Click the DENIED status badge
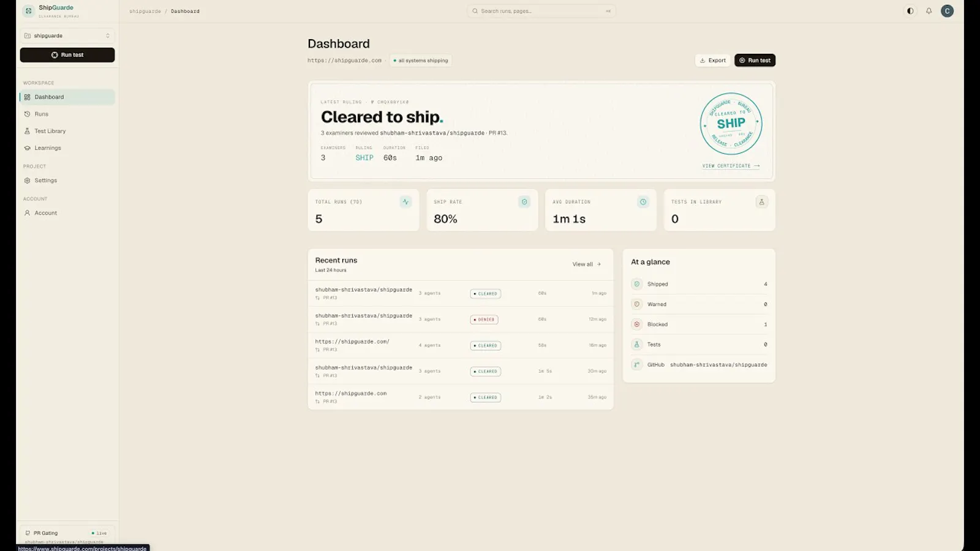The image size is (980, 551). point(484,320)
